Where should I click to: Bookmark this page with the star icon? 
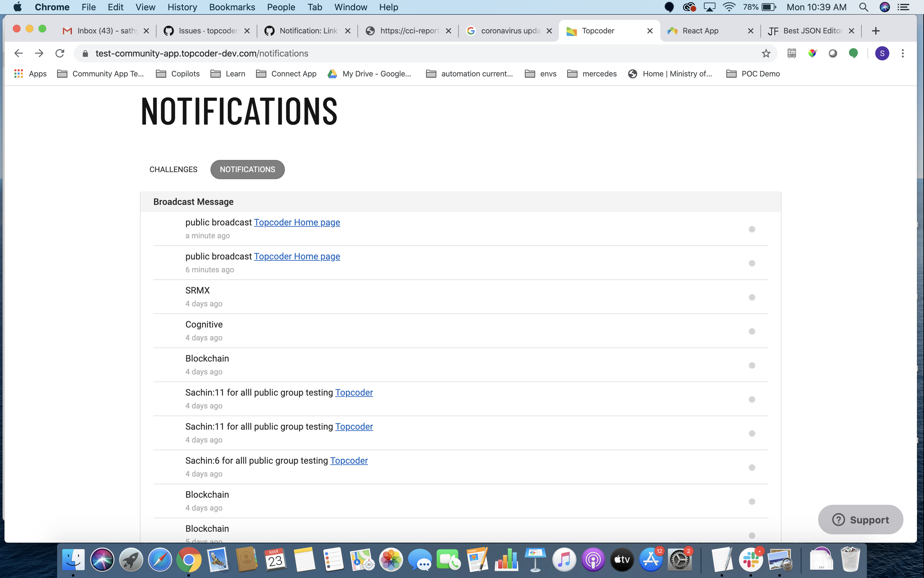point(766,53)
